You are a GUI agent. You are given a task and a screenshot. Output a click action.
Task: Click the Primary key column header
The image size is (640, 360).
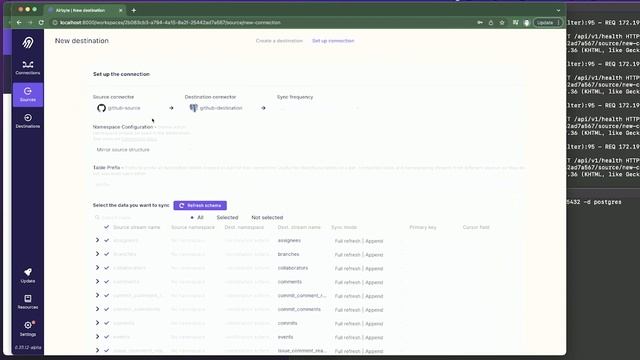tap(422, 227)
